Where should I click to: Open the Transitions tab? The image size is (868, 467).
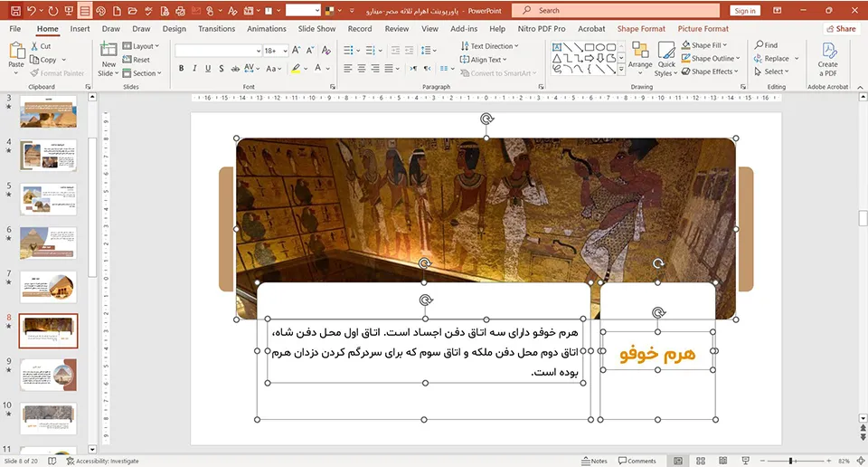[216, 29]
